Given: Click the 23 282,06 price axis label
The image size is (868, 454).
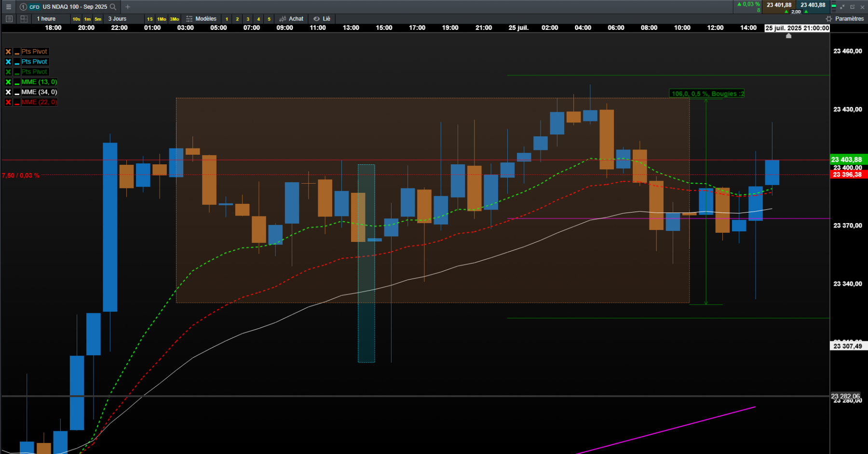Looking at the screenshot, I should point(846,396).
